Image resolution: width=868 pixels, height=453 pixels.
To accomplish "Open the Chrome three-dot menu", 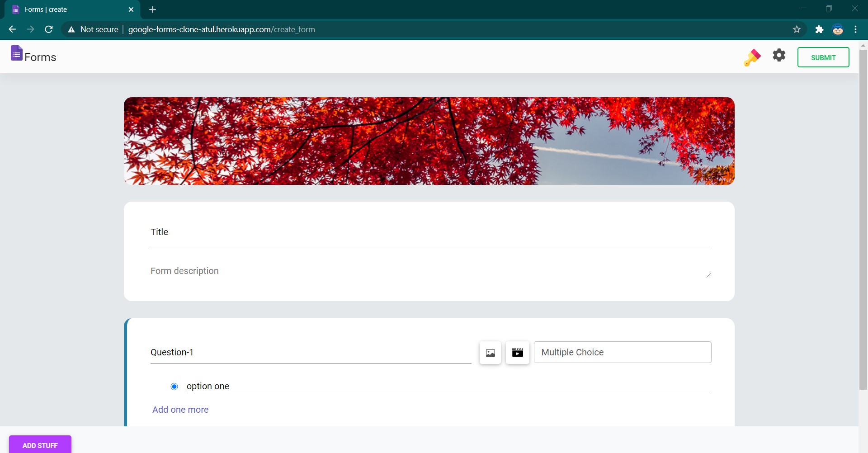I will coord(855,29).
